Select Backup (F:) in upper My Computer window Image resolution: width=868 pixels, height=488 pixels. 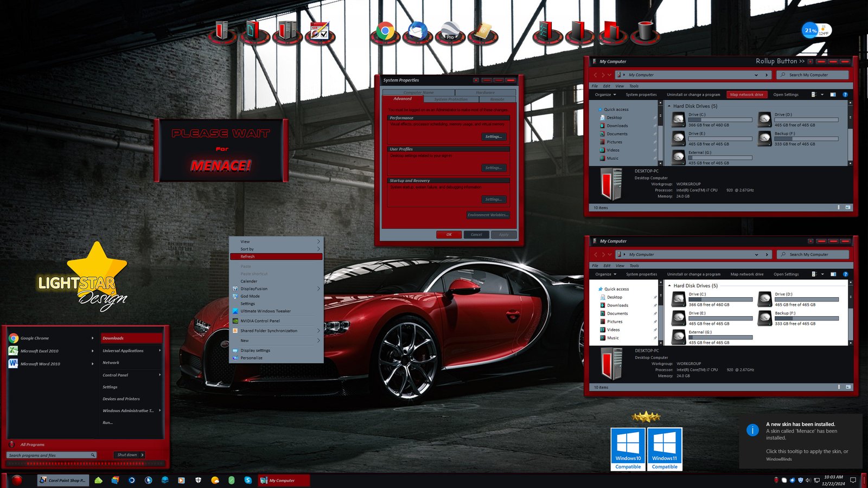797,138
